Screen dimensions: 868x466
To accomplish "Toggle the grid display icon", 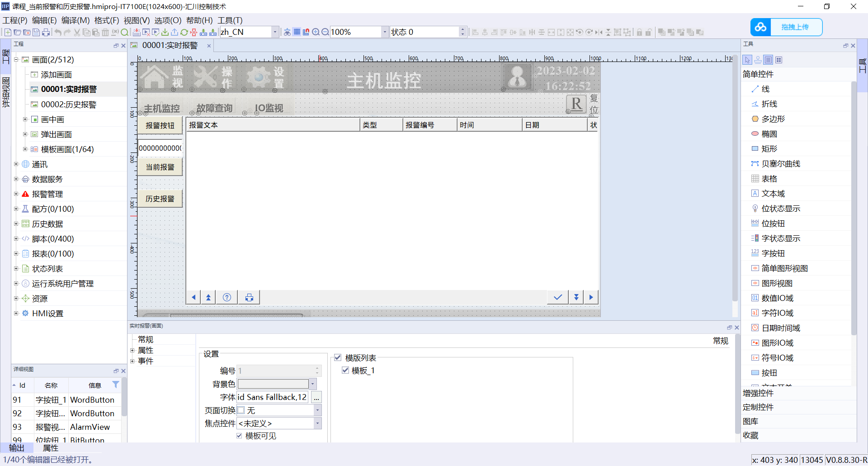I will (297, 32).
